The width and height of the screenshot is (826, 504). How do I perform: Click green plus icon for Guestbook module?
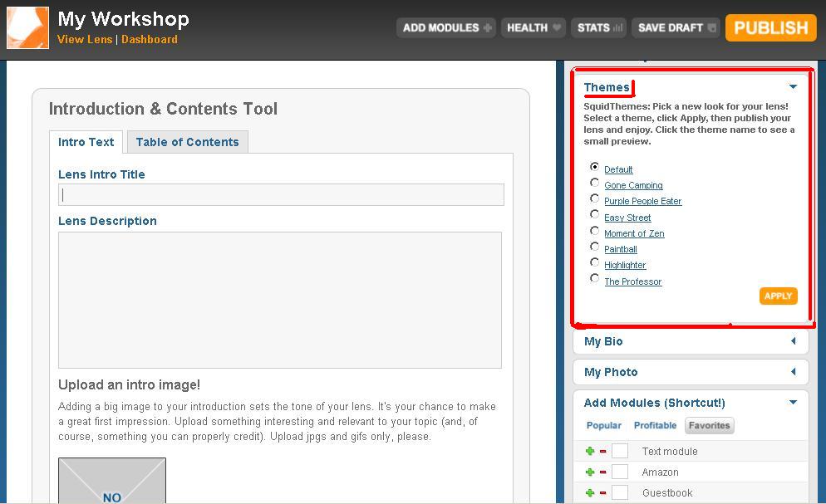click(590, 492)
